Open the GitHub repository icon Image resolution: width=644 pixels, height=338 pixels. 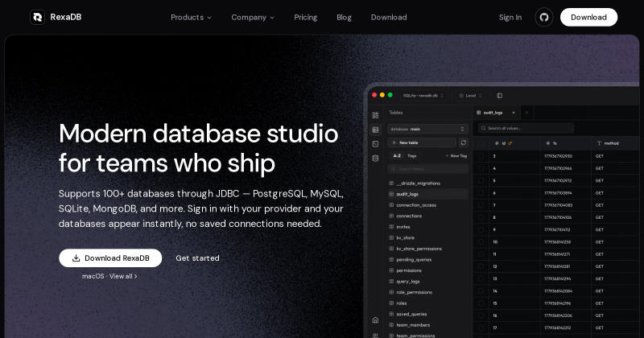(544, 17)
